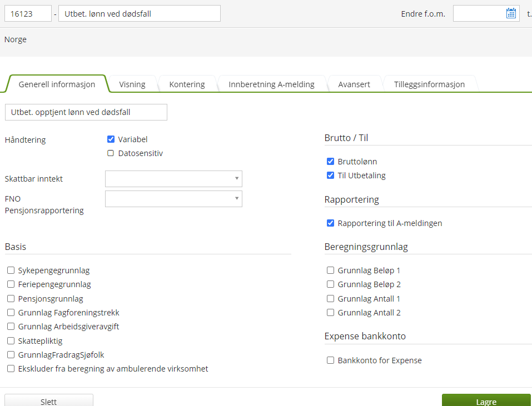This screenshot has height=406, width=532.
Task: Expand the Skattbar inntekt dropdown
Action: pos(173,179)
